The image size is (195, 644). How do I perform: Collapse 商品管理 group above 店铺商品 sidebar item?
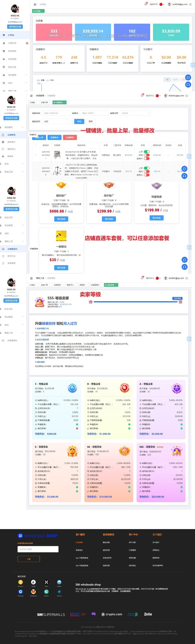(x=13, y=127)
